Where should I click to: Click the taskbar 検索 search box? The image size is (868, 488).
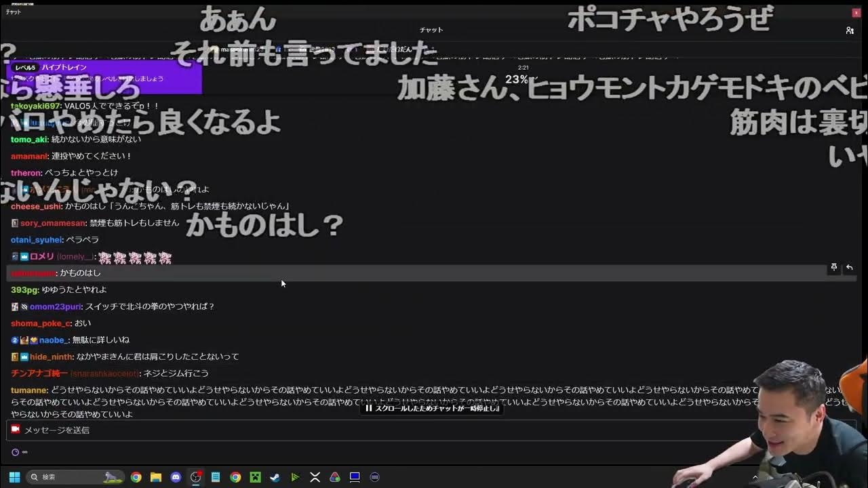coord(75,477)
